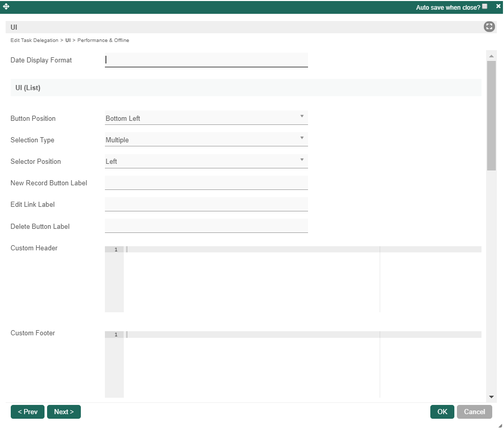Click the move dialog icon in title bar
Image resolution: width=504 pixels, height=430 pixels.
click(x=6, y=7)
